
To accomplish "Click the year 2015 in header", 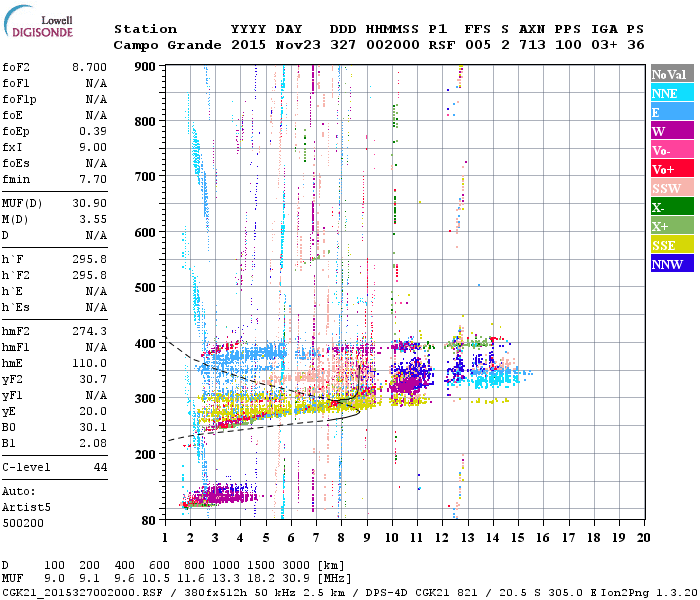I will (249, 45).
